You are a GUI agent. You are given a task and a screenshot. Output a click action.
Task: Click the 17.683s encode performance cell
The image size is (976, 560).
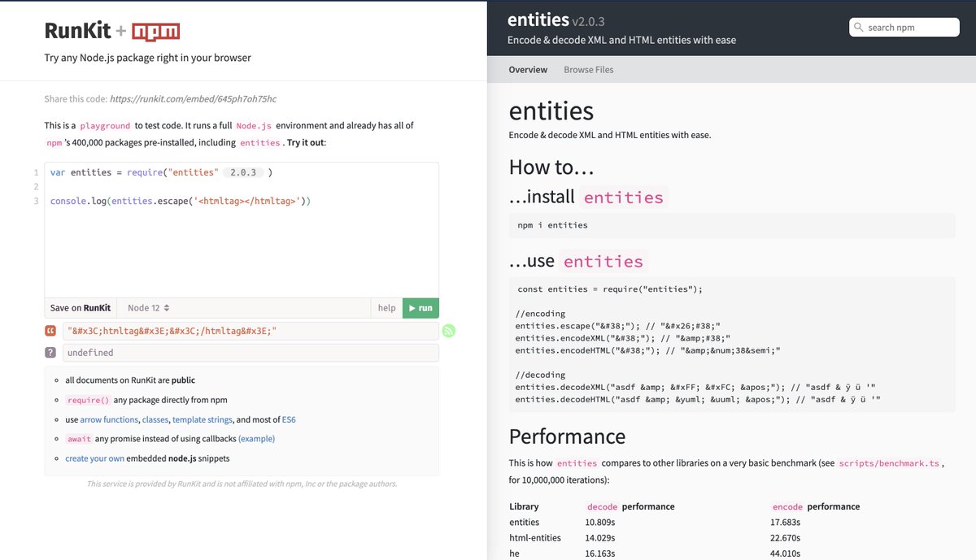(x=785, y=523)
